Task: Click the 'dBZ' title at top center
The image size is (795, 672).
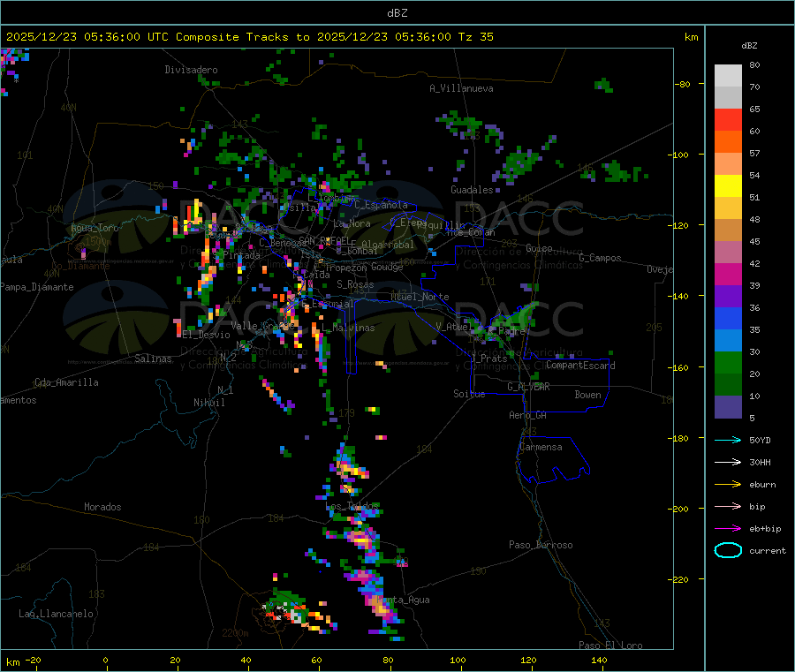Action: pyautogui.click(x=397, y=13)
